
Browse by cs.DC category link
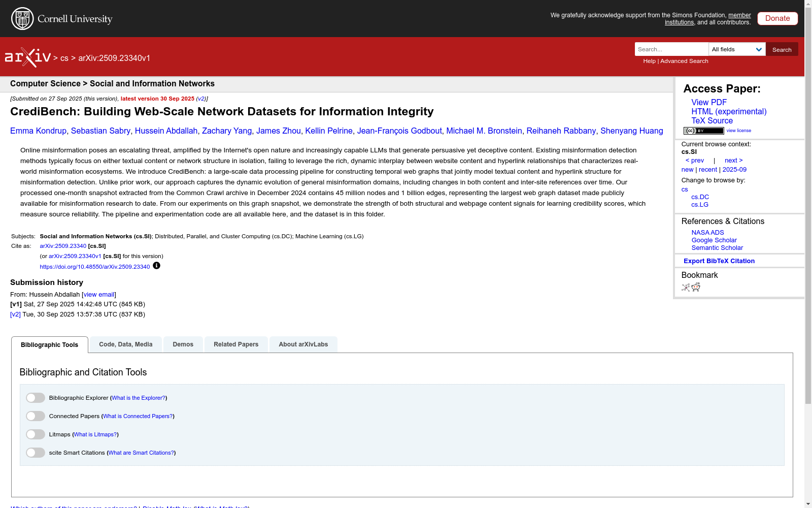(700, 197)
